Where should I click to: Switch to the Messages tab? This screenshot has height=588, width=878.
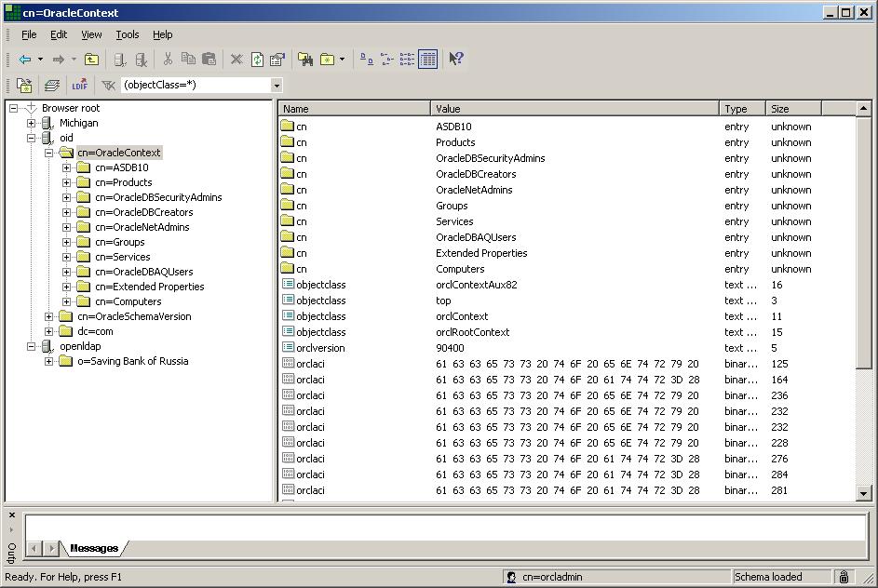coord(94,548)
